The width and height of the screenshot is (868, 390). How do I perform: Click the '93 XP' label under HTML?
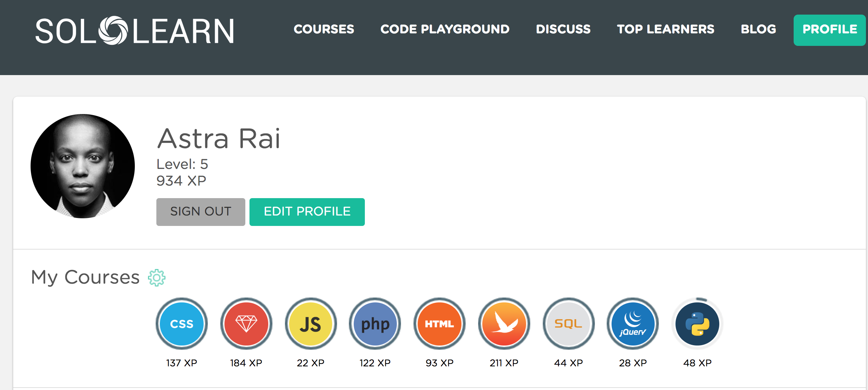coord(440,363)
